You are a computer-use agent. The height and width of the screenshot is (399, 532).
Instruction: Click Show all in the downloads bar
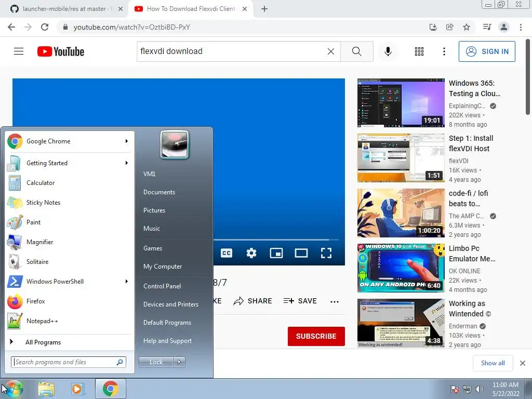(x=493, y=363)
